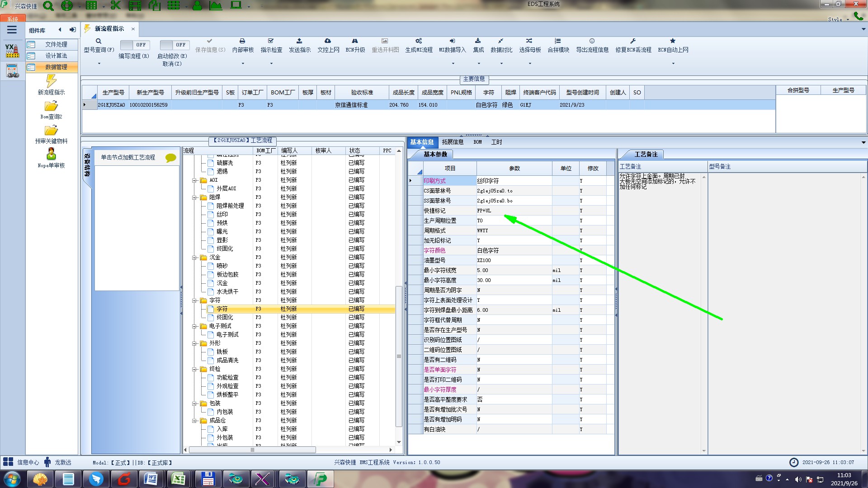Collapse the 阻焊 tree folder
Image resolution: width=868 pixels, height=488 pixels.
(194, 197)
